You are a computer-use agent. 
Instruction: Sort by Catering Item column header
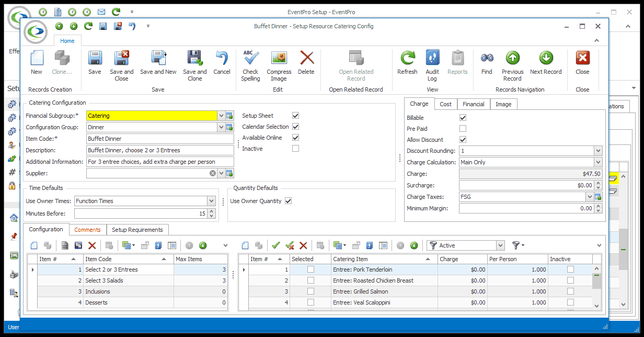[384, 259]
